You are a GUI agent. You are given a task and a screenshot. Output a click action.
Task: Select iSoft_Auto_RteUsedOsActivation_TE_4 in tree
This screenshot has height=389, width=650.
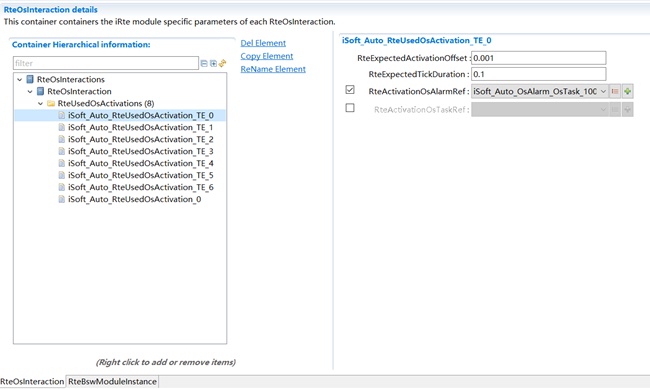(141, 163)
